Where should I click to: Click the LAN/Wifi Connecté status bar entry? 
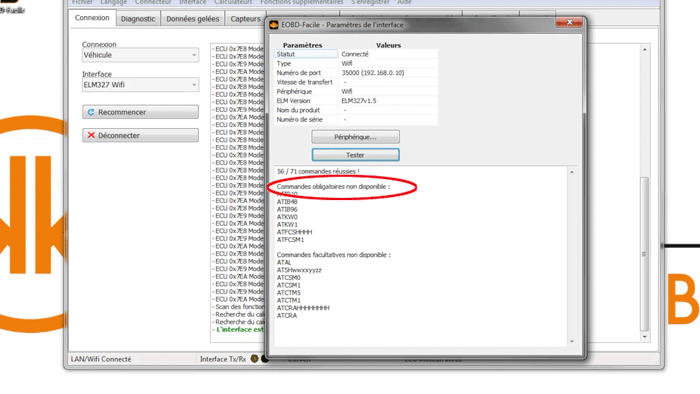pyautogui.click(x=101, y=359)
